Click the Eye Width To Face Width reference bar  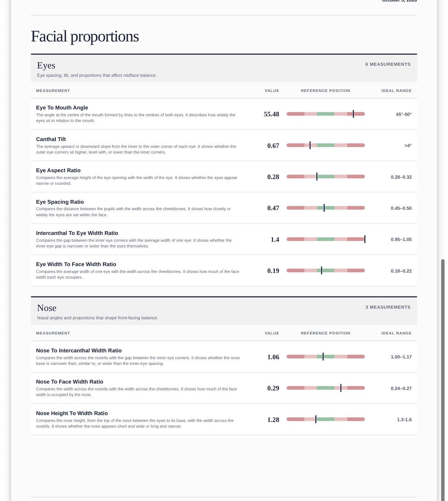[326, 271]
